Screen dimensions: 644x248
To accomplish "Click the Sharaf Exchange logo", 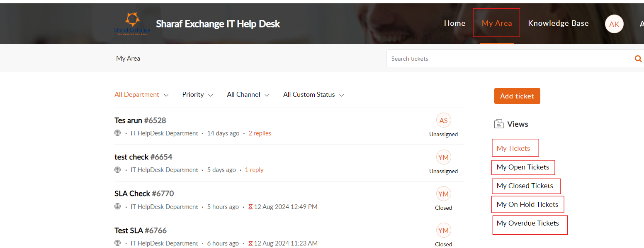I will tap(132, 24).
